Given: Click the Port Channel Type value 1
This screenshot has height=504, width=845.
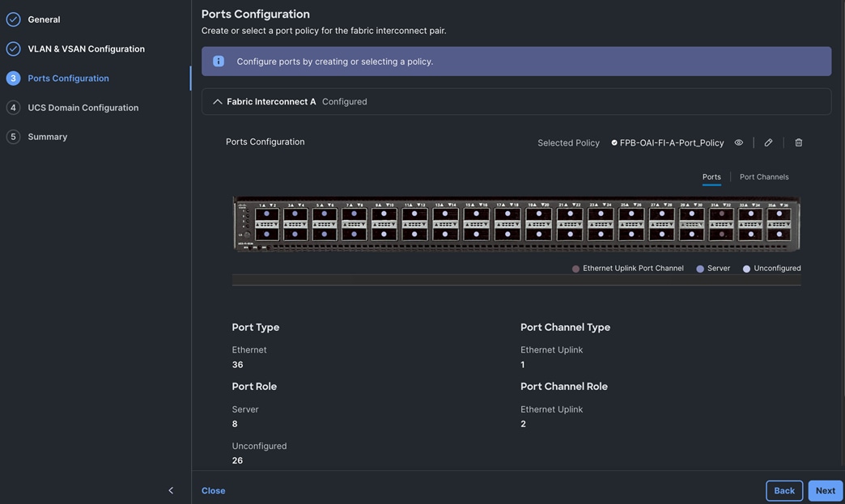Looking at the screenshot, I should [523, 365].
